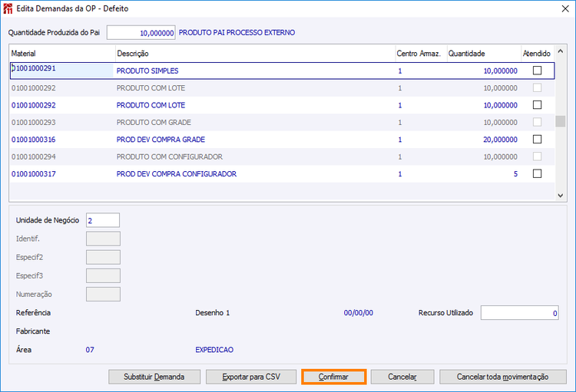
Task: Toggle Atendido on blue PRODUTO COM LOTE row
Action: 537,105
